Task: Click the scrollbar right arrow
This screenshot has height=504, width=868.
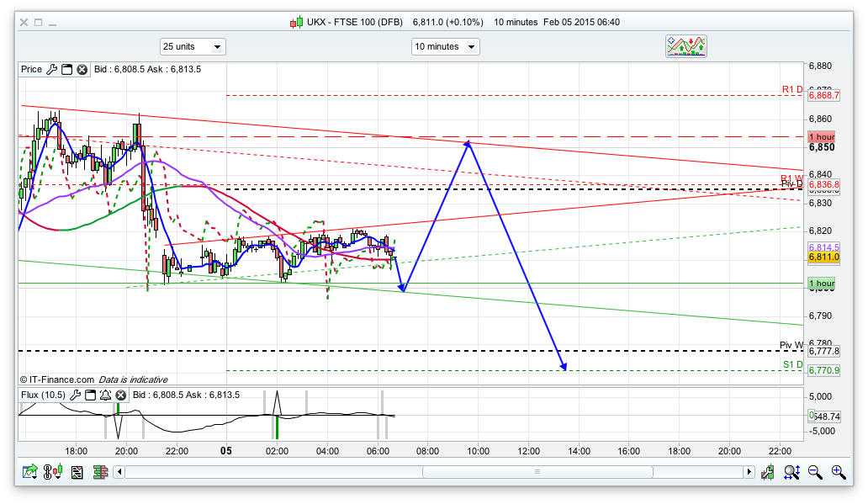Action: (749, 473)
